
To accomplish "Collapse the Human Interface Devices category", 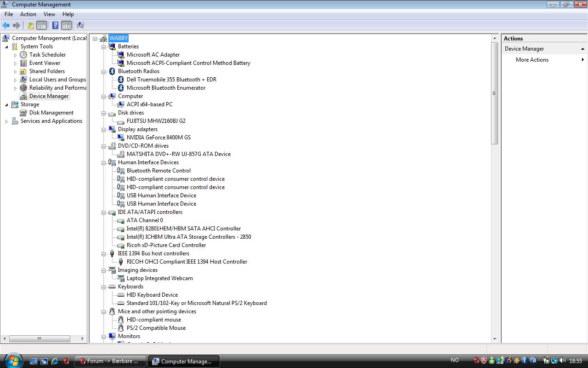I will tap(104, 162).
